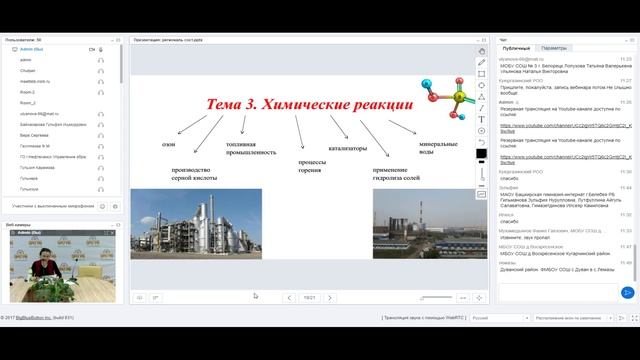Maximize the Webcams panel
640x360 pixels.
118,225
